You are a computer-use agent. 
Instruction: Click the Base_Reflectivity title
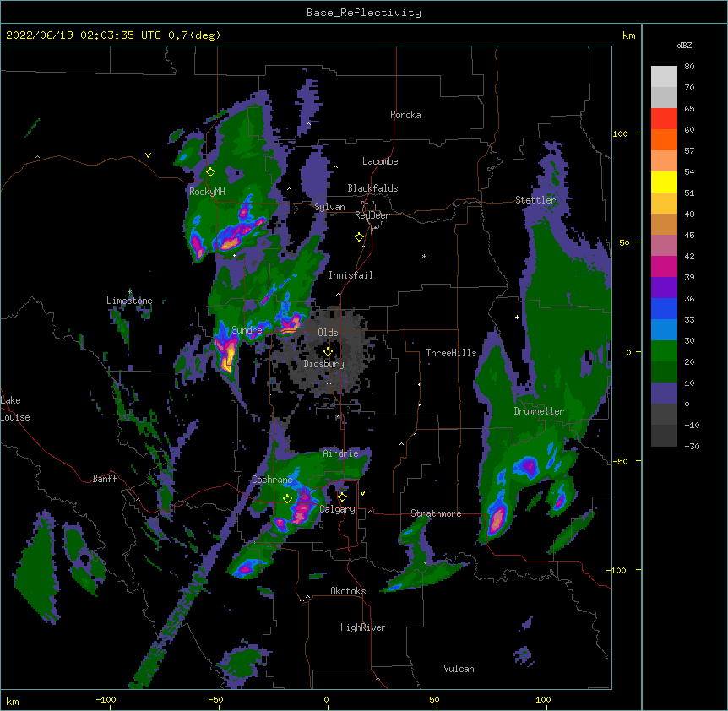tap(364, 13)
